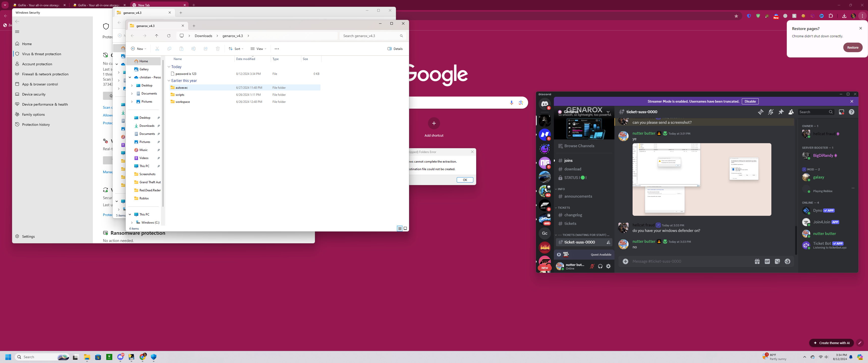Open the Sort dropdown in File Explorer
868x363 pixels.
[x=236, y=49]
